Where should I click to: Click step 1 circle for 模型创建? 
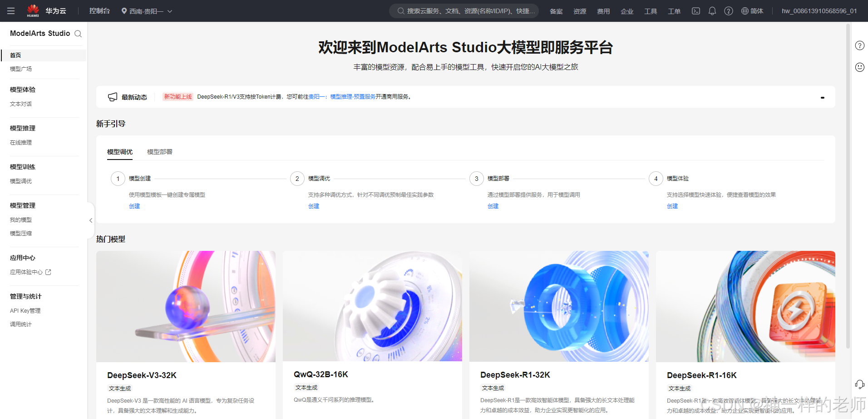point(118,179)
